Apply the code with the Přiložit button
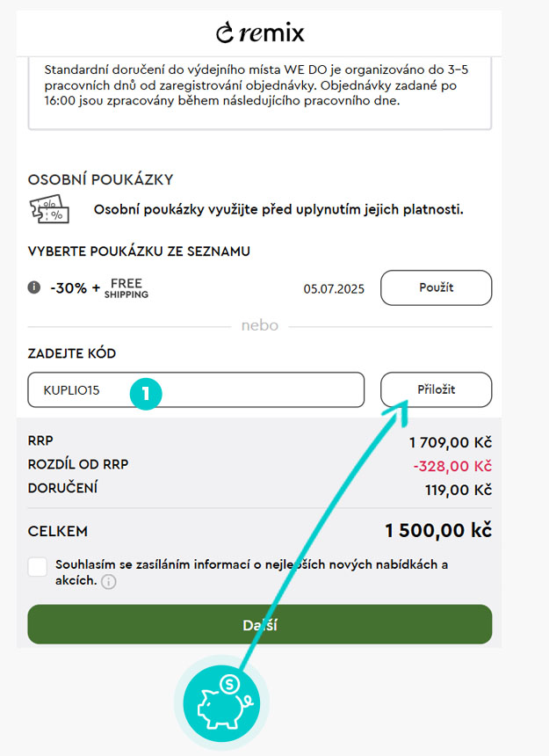The height and width of the screenshot is (756, 549). 437,389
